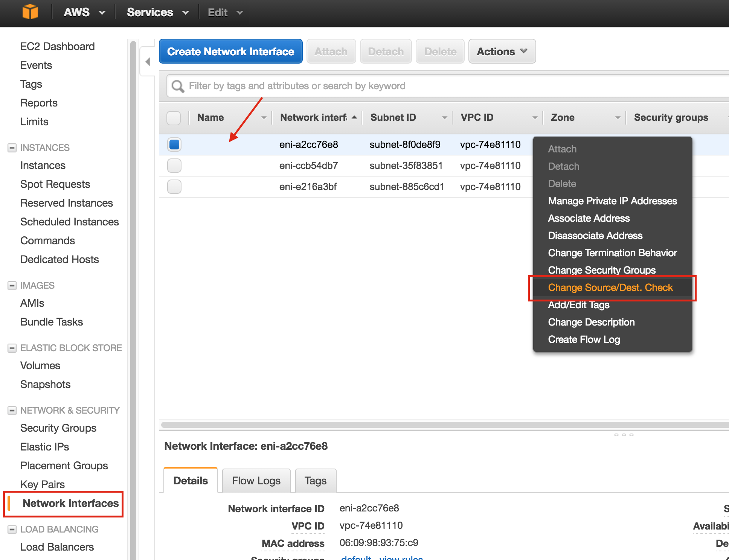Click the search magnifier icon
The height and width of the screenshot is (560, 729).
(x=177, y=86)
